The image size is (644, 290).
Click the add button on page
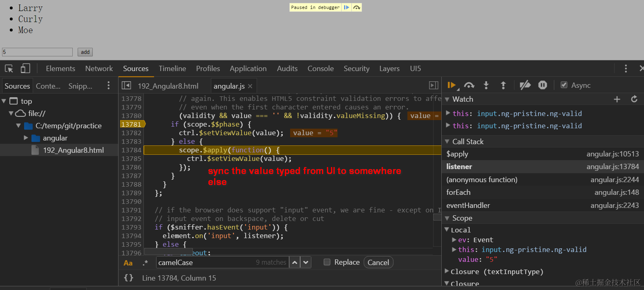(85, 52)
